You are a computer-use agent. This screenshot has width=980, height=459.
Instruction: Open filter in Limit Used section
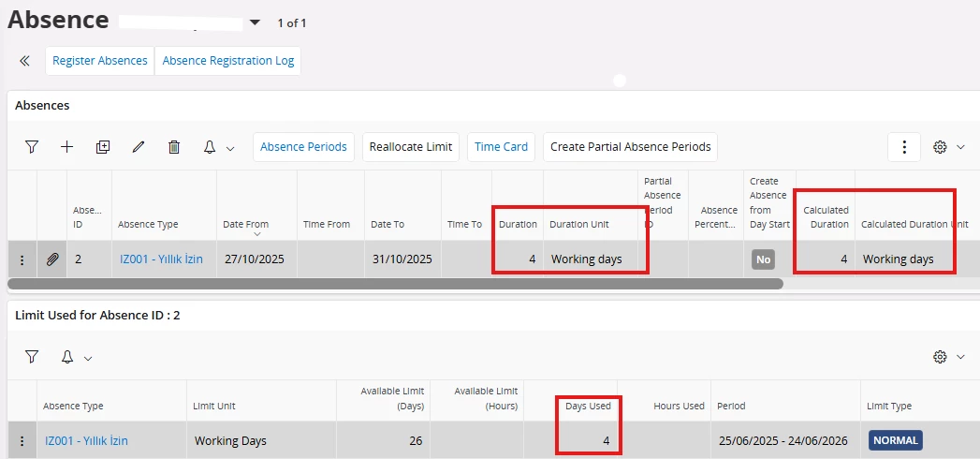[x=32, y=357]
